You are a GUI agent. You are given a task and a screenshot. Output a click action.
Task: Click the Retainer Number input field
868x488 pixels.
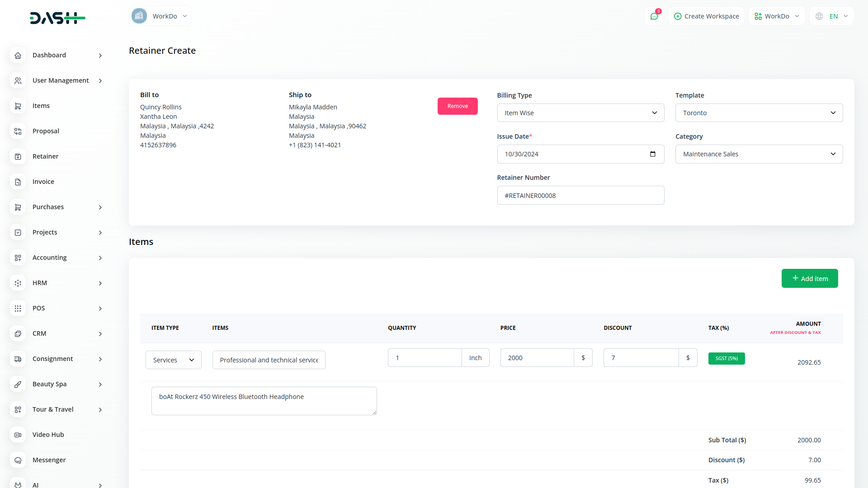point(580,195)
